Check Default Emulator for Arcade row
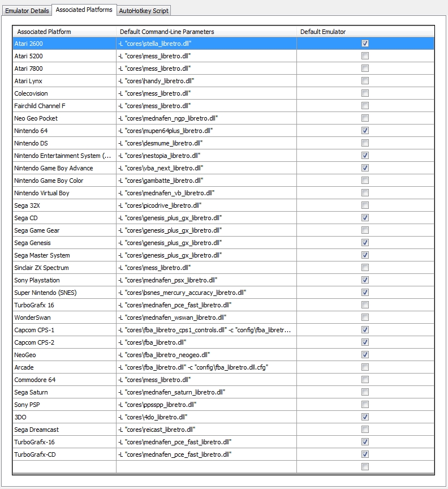This screenshot has width=448, height=489. click(365, 367)
